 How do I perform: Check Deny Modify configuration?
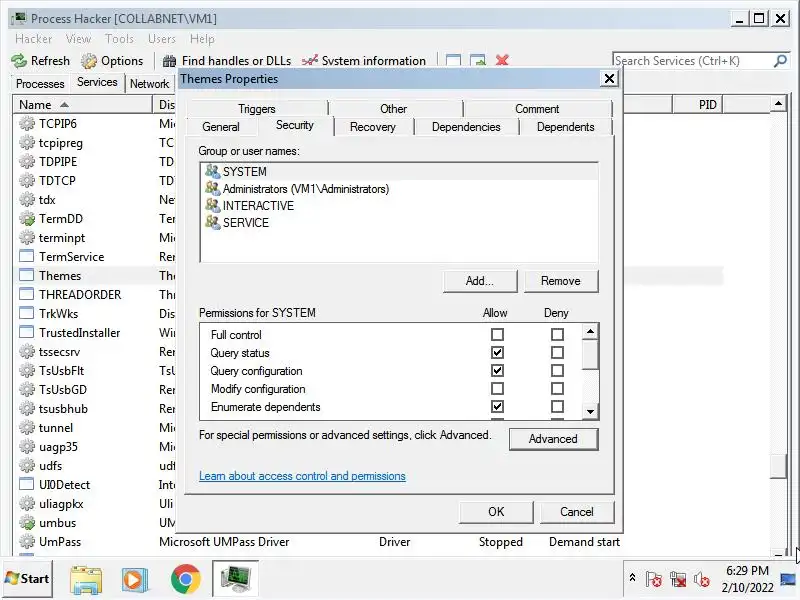557,389
